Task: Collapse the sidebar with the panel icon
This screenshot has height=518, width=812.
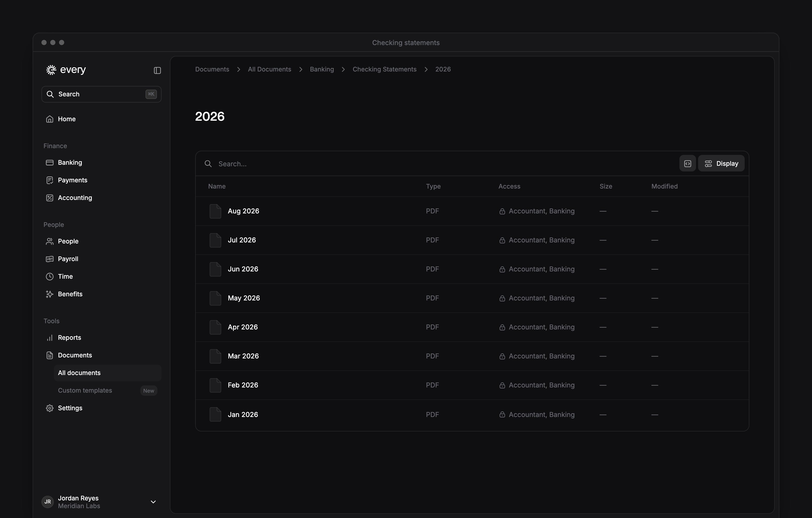Action: tap(157, 70)
